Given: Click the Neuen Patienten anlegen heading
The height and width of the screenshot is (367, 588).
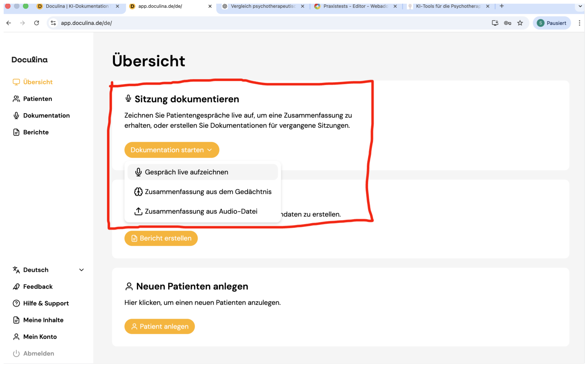Looking at the screenshot, I should point(192,286).
